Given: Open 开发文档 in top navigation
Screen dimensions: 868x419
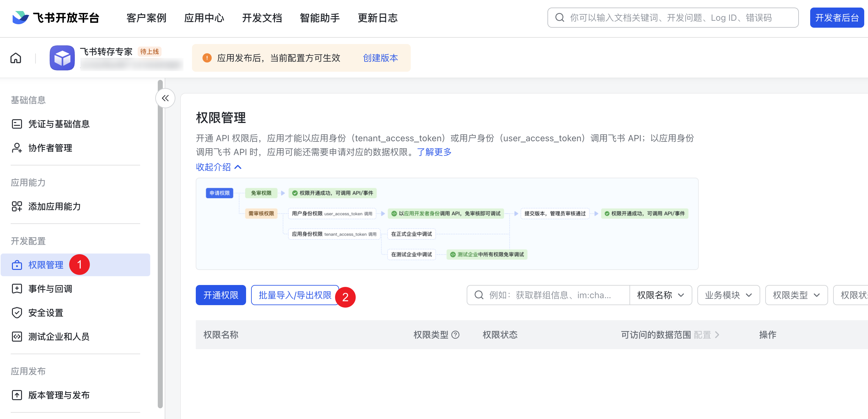Looking at the screenshot, I should point(262,18).
